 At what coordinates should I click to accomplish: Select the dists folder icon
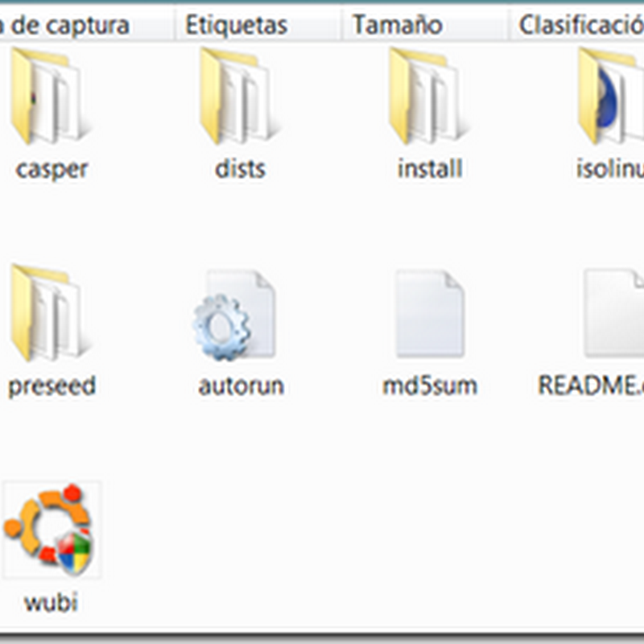pyautogui.click(x=239, y=96)
